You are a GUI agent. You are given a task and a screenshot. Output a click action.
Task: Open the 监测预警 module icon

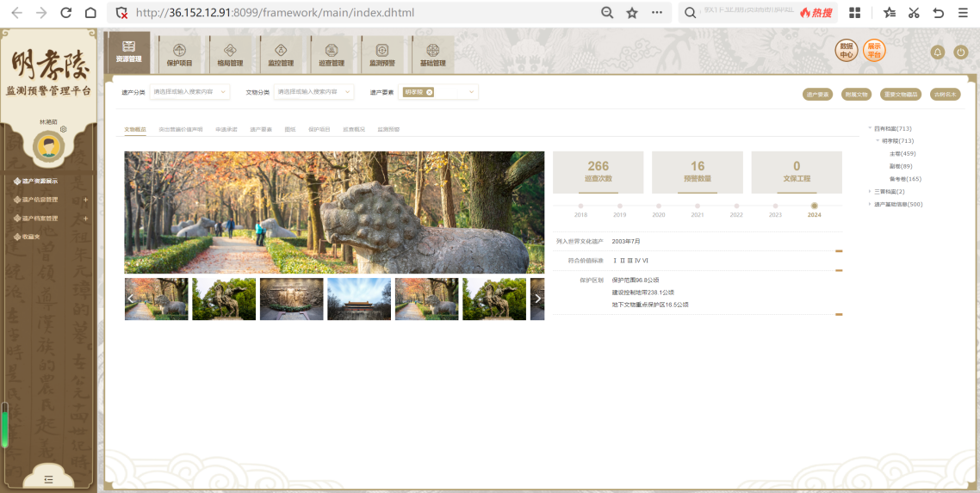382,53
